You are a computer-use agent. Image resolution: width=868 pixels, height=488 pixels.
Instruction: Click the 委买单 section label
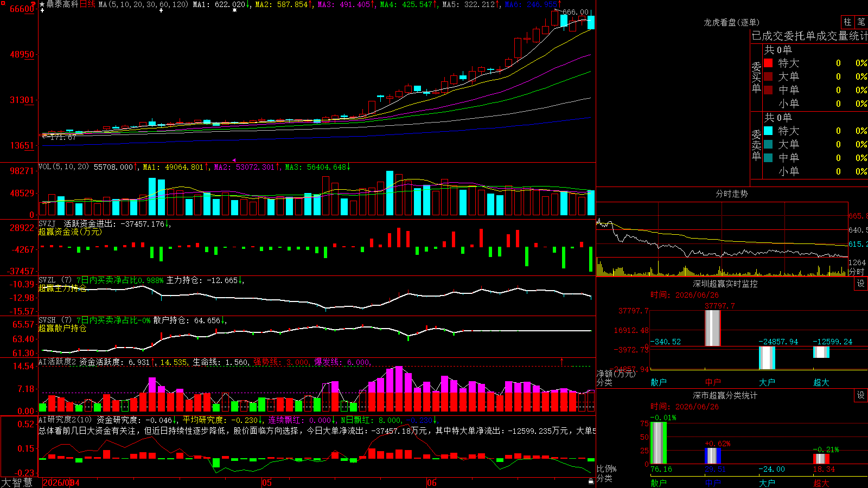pos(756,77)
